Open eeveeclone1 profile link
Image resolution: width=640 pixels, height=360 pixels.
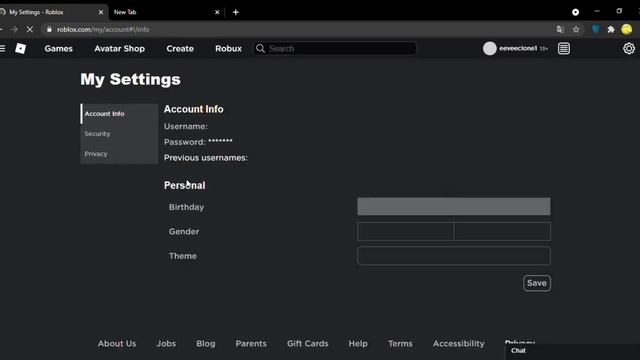click(518, 48)
